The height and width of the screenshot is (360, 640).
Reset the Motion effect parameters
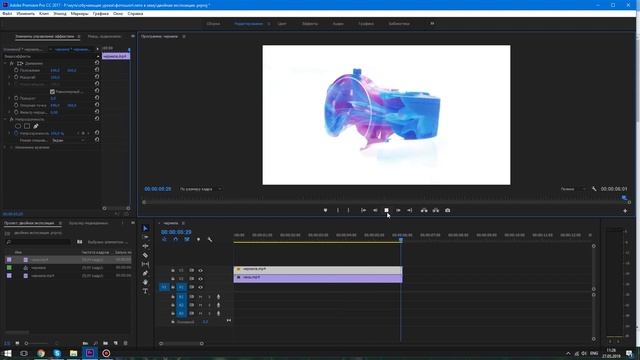click(x=97, y=63)
